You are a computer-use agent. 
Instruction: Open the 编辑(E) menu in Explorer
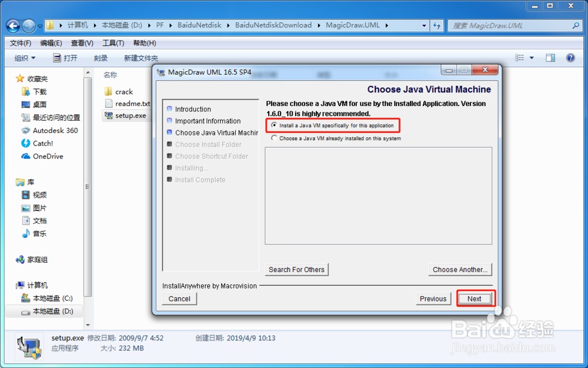pyautogui.click(x=51, y=43)
